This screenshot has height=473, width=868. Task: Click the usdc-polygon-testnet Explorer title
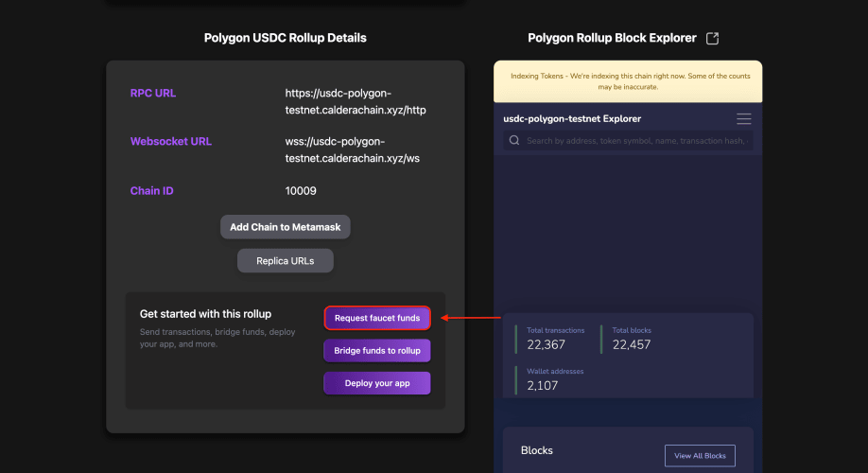click(572, 119)
